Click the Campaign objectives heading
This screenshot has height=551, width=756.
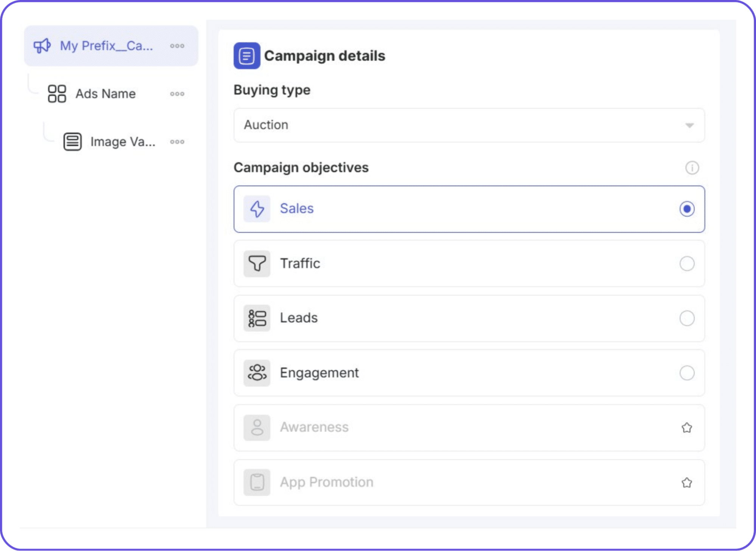(x=301, y=168)
